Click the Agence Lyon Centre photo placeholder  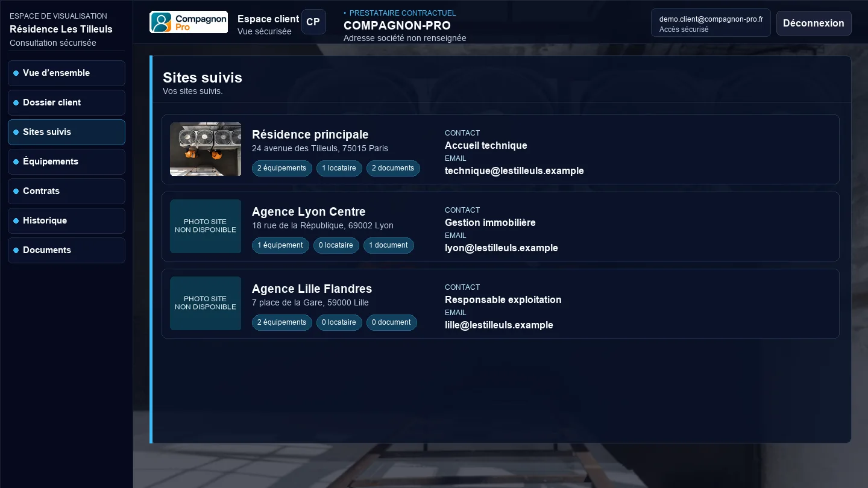pos(206,227)
